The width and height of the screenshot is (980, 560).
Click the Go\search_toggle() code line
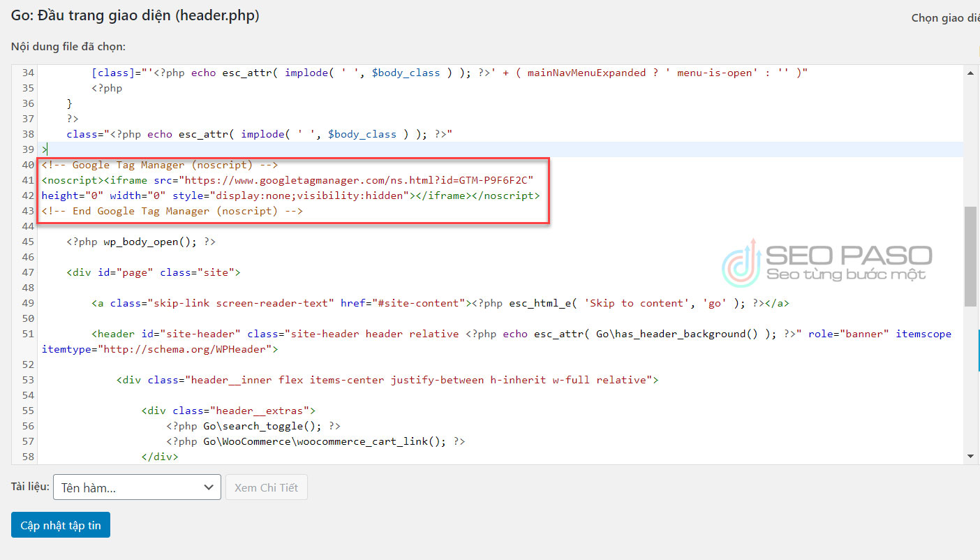[x=253, y=426]
